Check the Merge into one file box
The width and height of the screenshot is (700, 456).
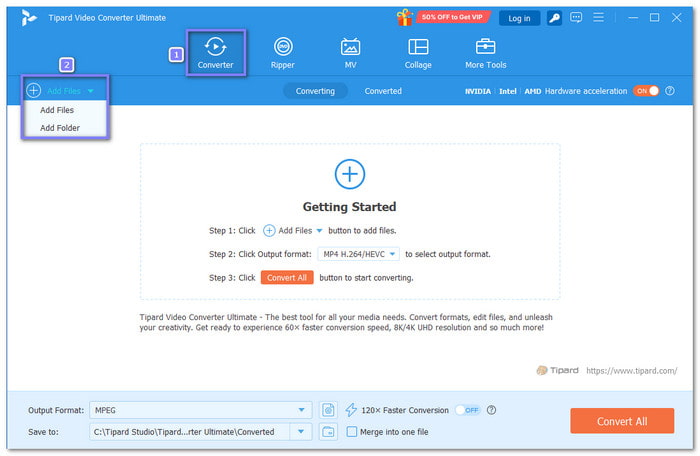click(x=352, y=432)
